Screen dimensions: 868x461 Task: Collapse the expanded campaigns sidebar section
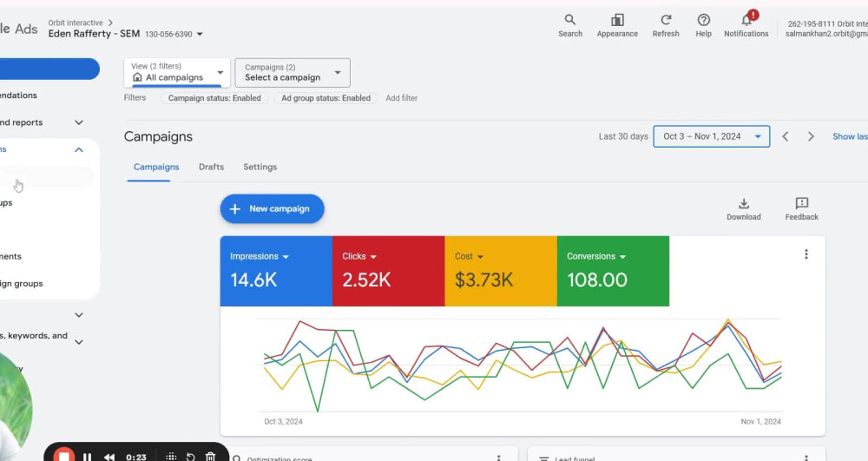79,149
